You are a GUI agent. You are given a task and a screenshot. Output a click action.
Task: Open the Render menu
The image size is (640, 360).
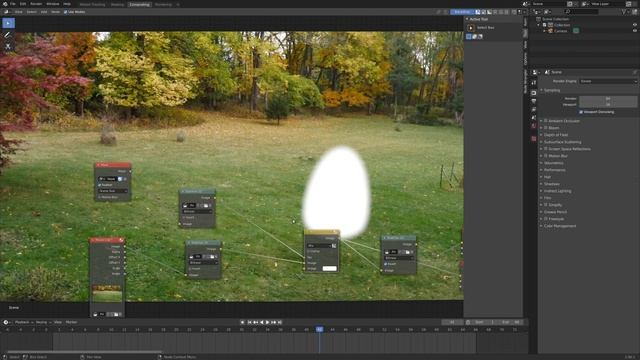click(36, 4)
